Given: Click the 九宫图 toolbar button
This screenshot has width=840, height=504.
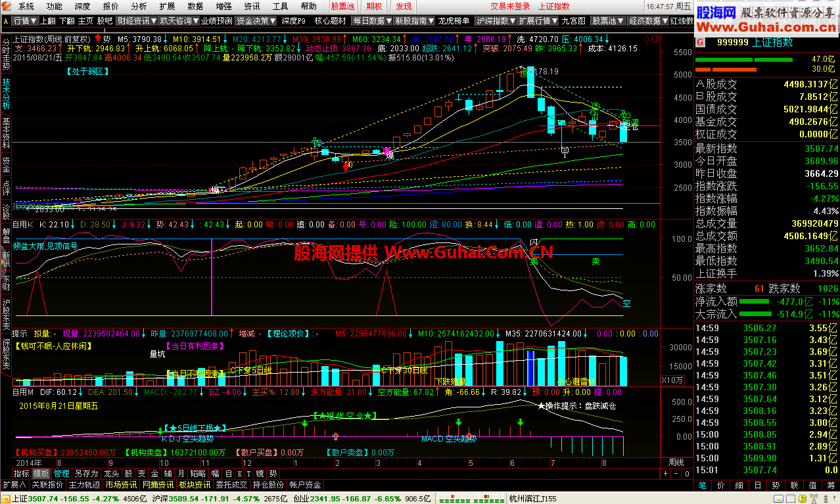Looking at the screenshot, I should coord(573,20).
